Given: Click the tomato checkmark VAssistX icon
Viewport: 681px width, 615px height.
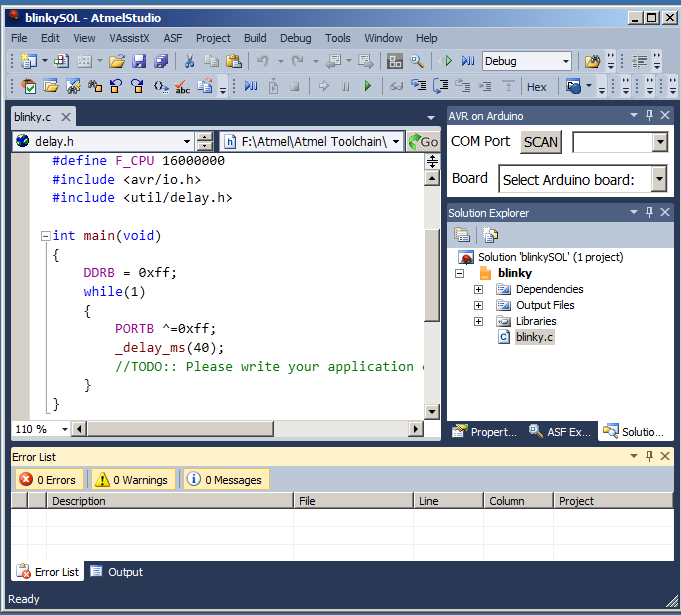Looking at the screenshot, I should pyautogui.click(x=29, y=86).
